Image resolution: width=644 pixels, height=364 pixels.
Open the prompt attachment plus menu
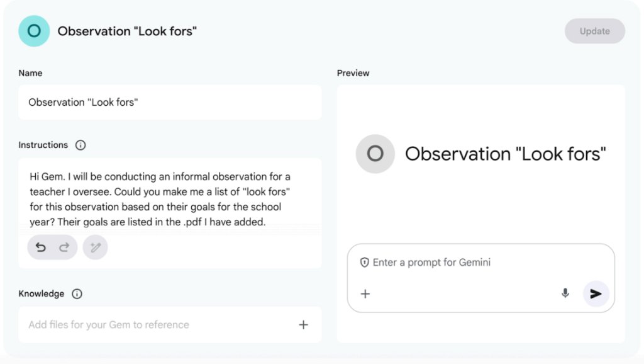[365, 293]
